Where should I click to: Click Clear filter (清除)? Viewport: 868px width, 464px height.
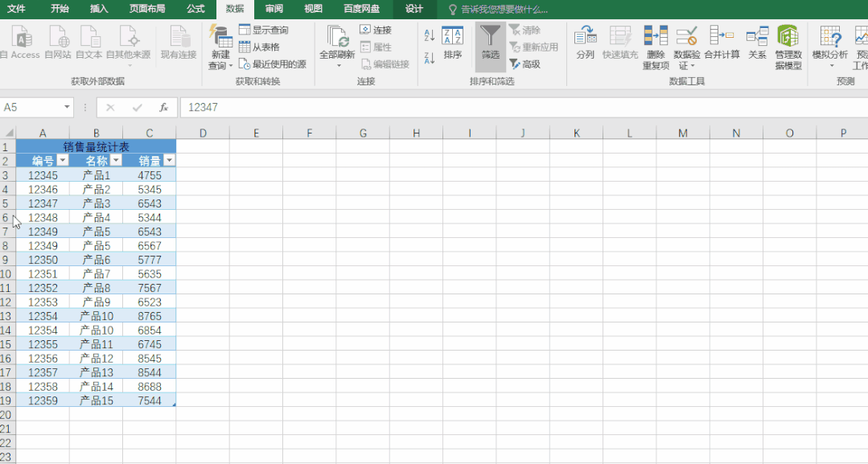point(525,30)
